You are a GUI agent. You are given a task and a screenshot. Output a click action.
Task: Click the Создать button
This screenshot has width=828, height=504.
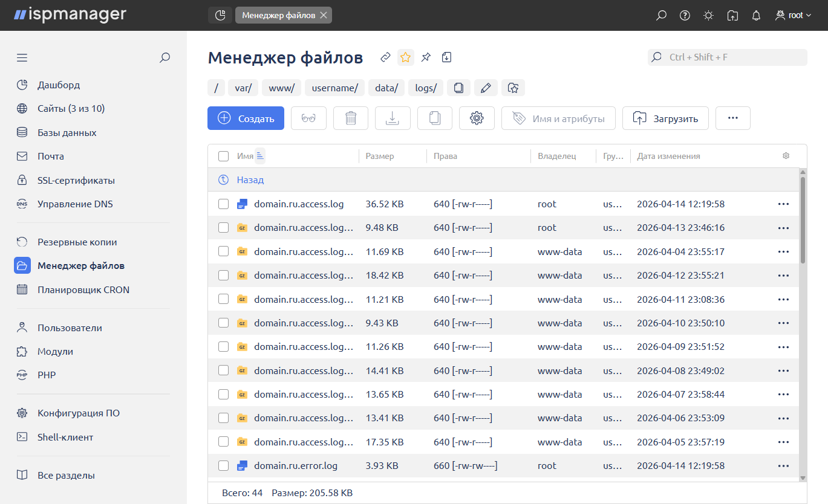coord(246,118)
